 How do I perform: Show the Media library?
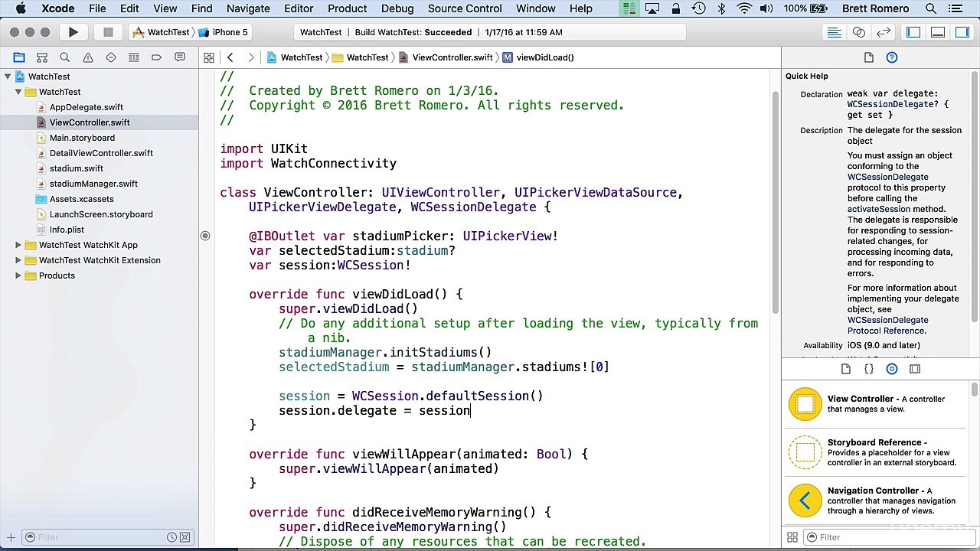pyautogui.click(x=915, y=369)
